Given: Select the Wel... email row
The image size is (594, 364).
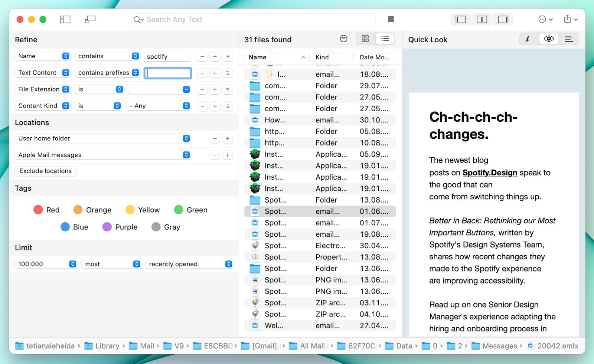Looking at the screenshot, I should click(x=320, y=326).
